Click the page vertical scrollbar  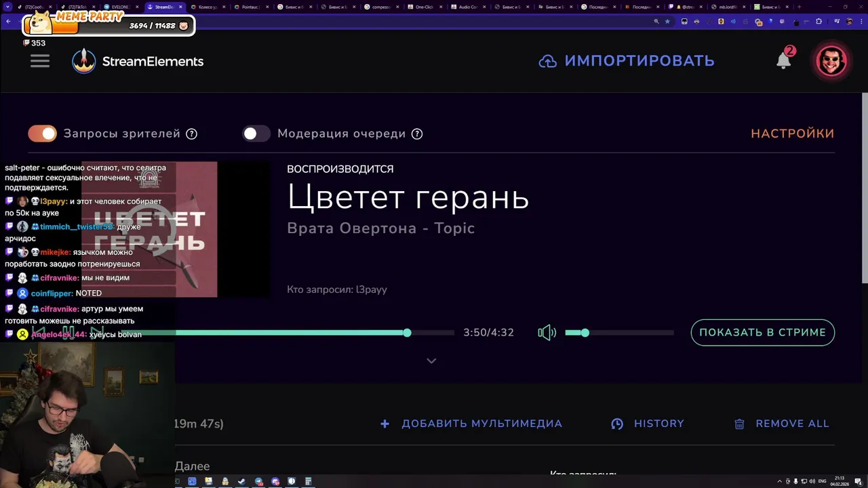(x=864, y=188)
